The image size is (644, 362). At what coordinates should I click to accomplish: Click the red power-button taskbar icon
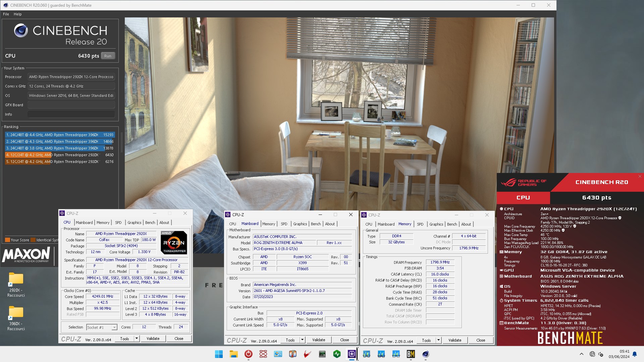pos(248,354)
